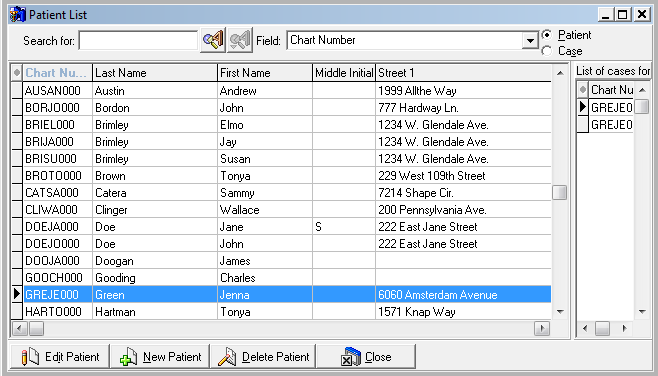Sort by Chart Number column header
Viewport: 658px width, 376px height.
57,73
